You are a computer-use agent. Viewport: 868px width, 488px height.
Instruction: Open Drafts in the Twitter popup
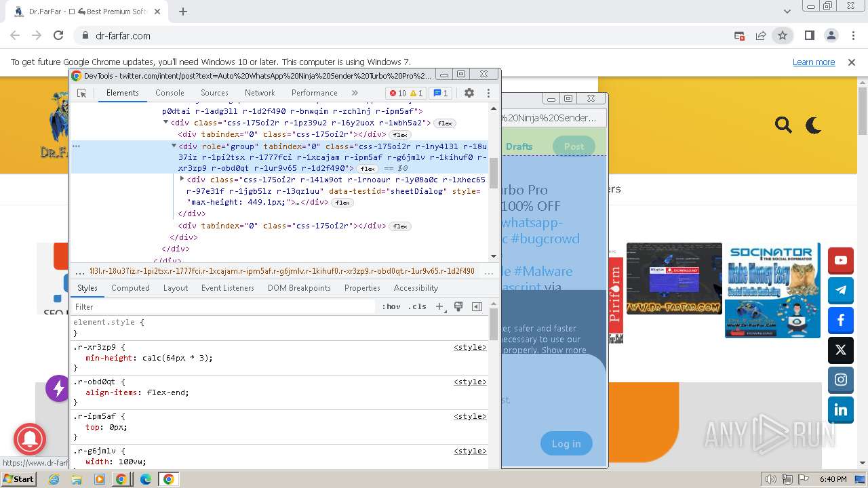click(519, 146)
